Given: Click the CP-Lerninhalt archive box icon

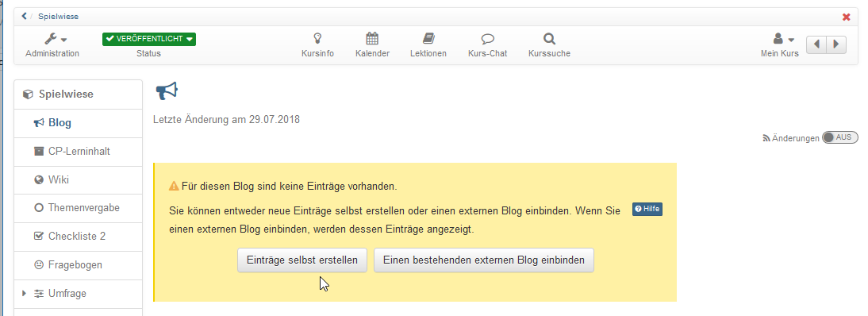Looking at the screenshot, I should tap(39, 152).
